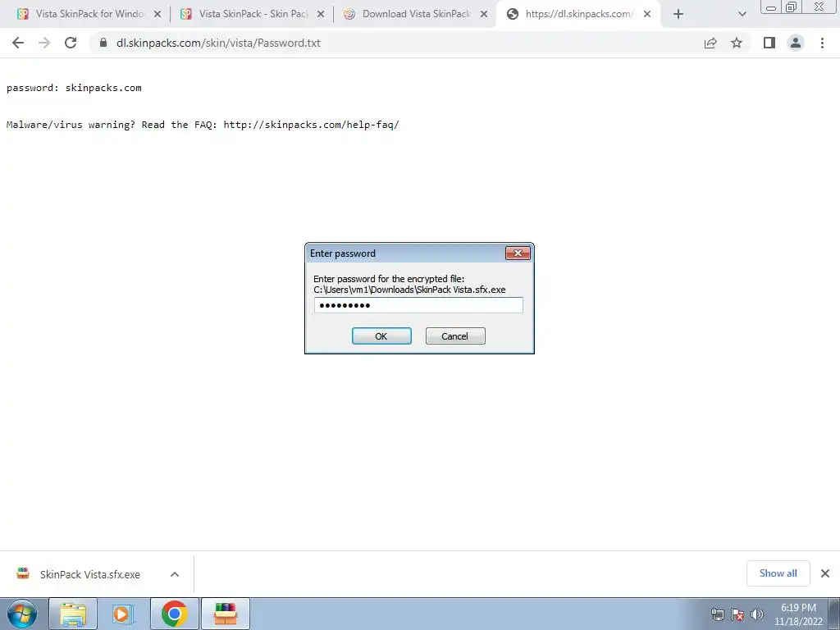Bookmark this page with star icon
This screenshot has height=630, width=840.
click(x=737, y=43)
